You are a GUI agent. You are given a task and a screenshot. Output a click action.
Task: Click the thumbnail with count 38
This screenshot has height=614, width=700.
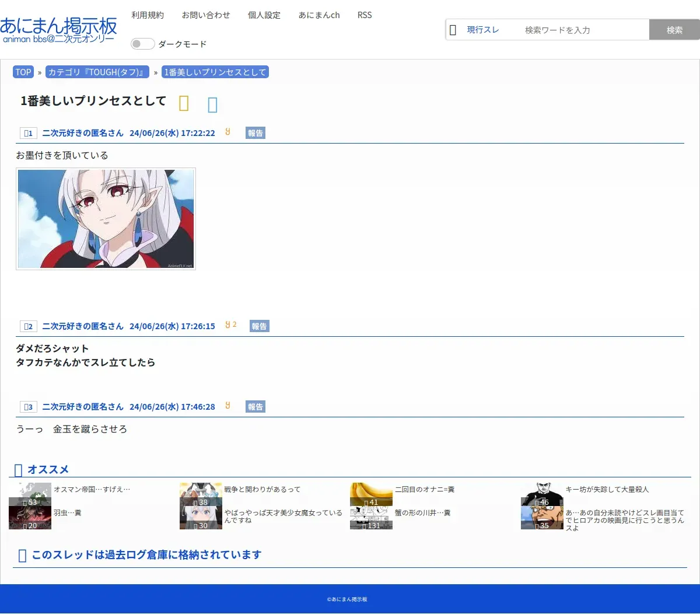[201, 494]
